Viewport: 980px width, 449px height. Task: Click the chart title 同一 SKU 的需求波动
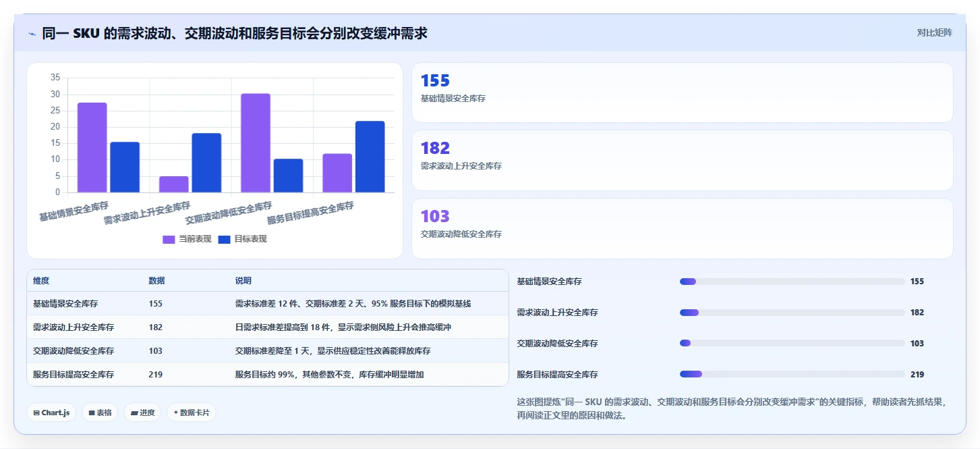tap(235, 33)
